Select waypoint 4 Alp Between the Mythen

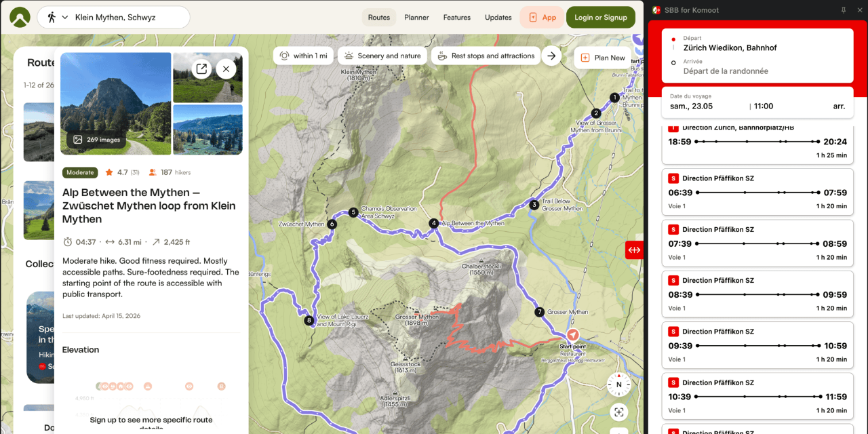[x=433, y=223]
